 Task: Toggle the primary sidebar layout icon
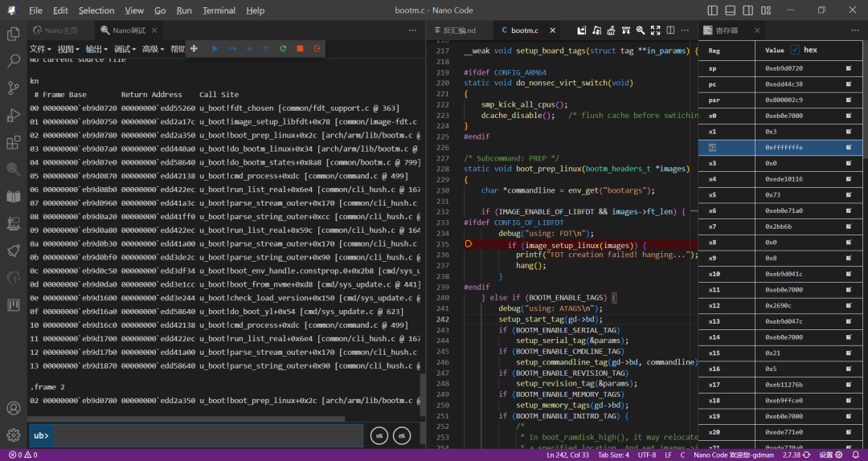point(712,10)
